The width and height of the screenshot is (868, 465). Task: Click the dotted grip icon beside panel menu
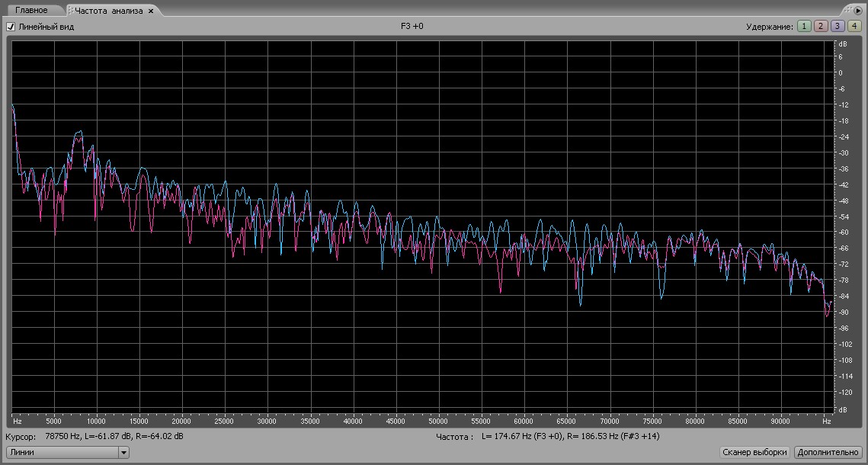(846, 11)
